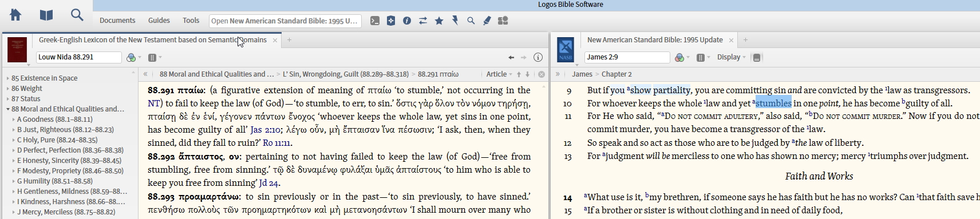Follow the Jd 24 reference link
The width and height of the screenshot is (980, 219).
268,183
